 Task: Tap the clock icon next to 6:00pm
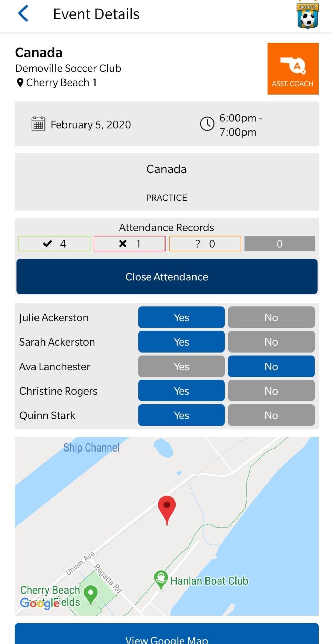click(207, 124)
